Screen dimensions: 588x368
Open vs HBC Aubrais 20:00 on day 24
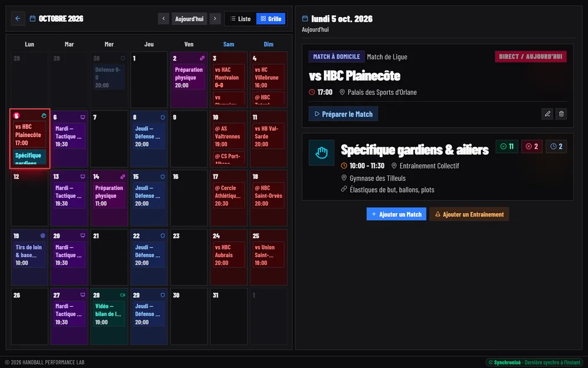pos(228,255)
